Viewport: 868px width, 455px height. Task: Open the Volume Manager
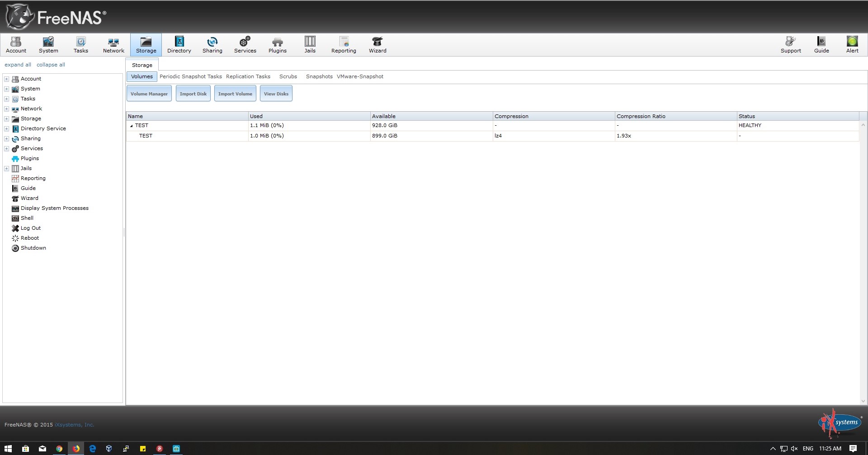click(x=149, y=94)
